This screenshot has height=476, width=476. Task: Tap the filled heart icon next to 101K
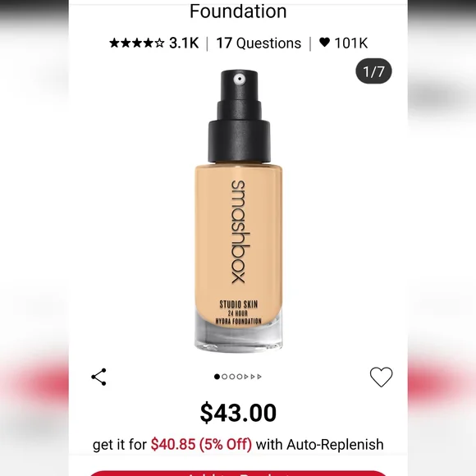coord(324,42)
